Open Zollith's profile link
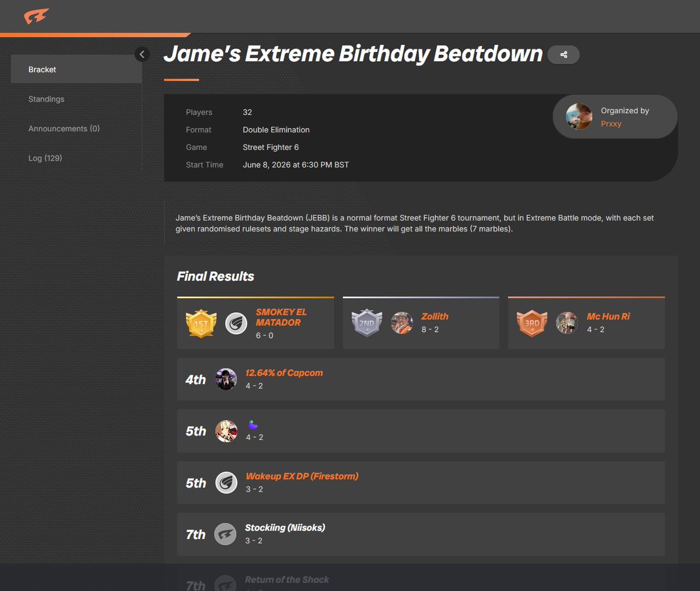This screenshot has width=700, height=591. [x=435, y=316]
